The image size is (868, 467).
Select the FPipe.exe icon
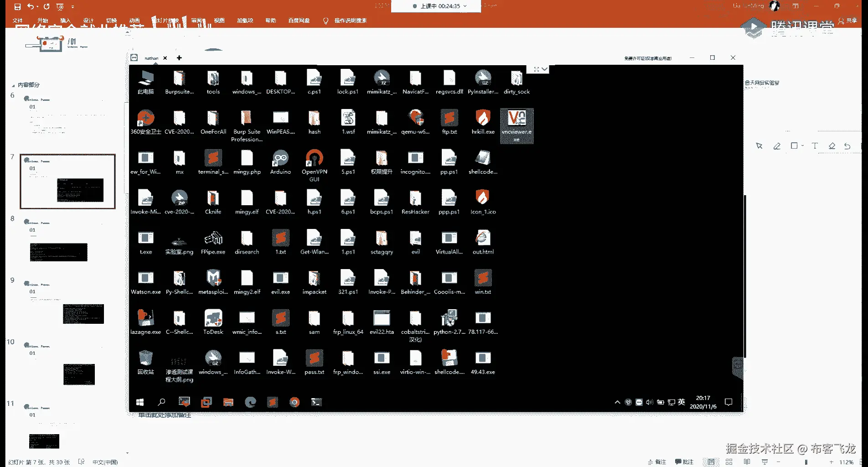pyautogui.click(x=213, y=243)
